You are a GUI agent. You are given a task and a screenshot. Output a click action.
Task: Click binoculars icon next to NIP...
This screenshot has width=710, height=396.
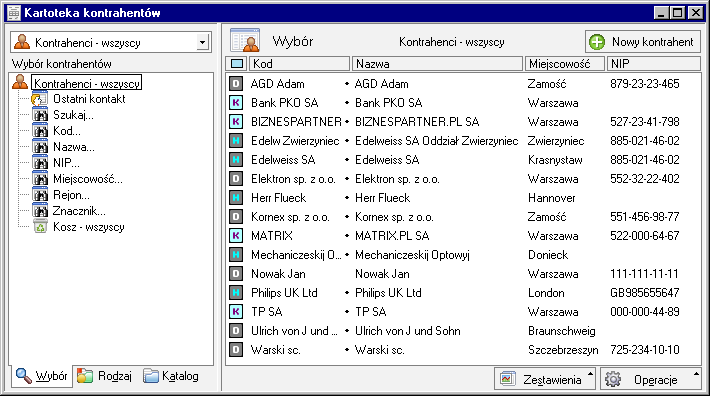click(40, 163)
